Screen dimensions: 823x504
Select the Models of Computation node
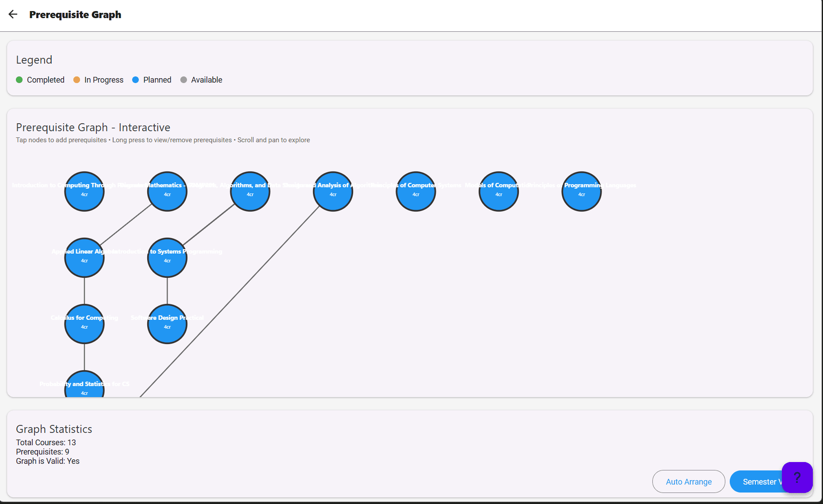[499, 191]
